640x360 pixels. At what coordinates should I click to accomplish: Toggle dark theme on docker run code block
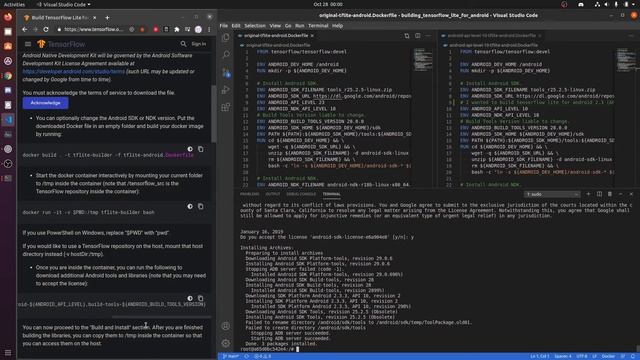pos(190,207)
